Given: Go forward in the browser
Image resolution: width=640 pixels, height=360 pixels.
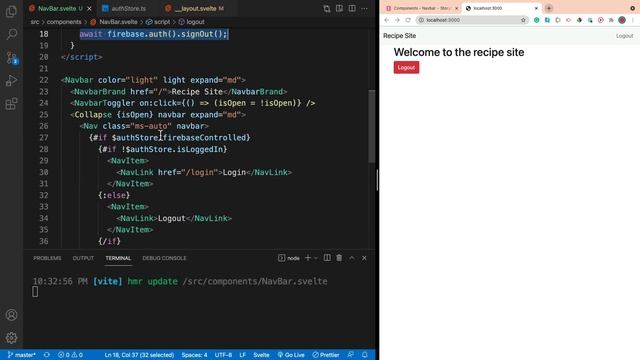Looking at the screenshot, I should coord(397,20).
